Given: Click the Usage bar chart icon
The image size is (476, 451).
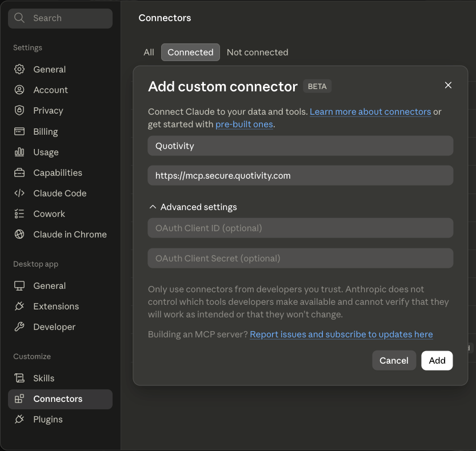Looking at the screenshot, I should 19,152.
